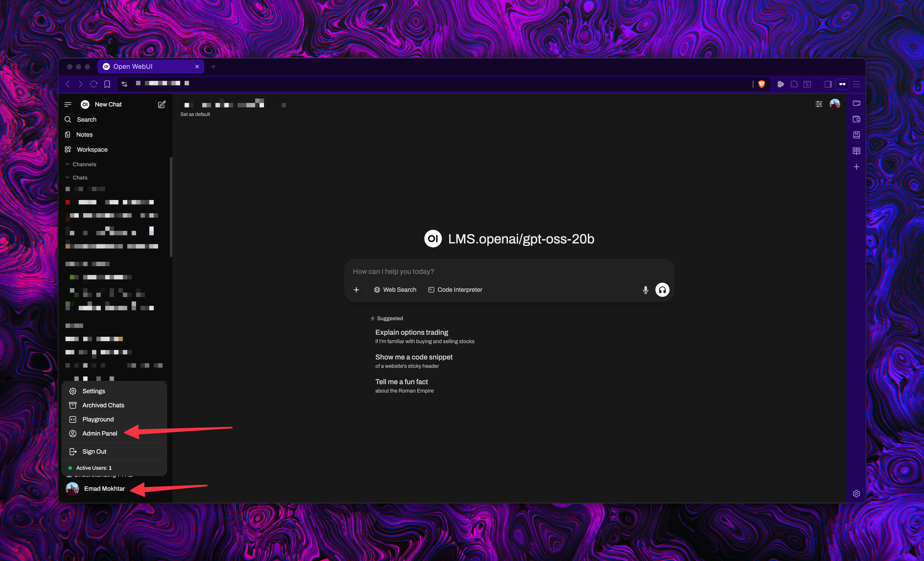Viewport: 924px width, 561px height.
Task: Open the extensions puzzle icon
Action: pyautogui.click(x=794, y=84)
